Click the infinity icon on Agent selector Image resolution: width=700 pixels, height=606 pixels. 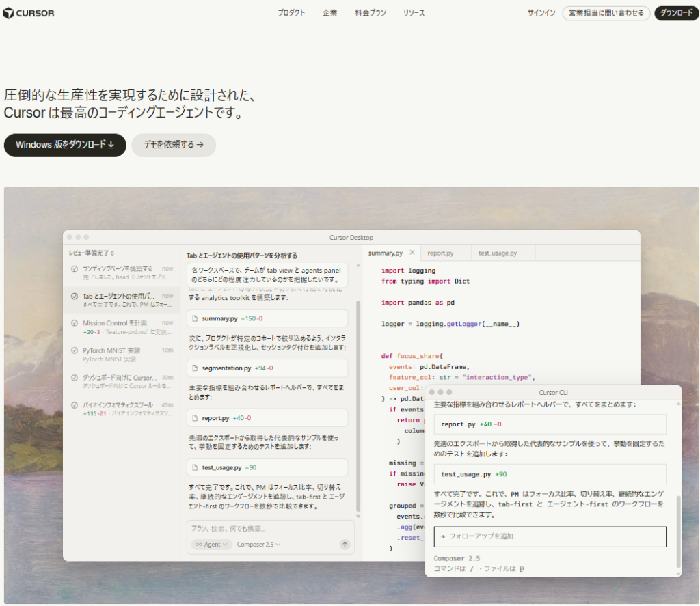(x=199, y=545)
